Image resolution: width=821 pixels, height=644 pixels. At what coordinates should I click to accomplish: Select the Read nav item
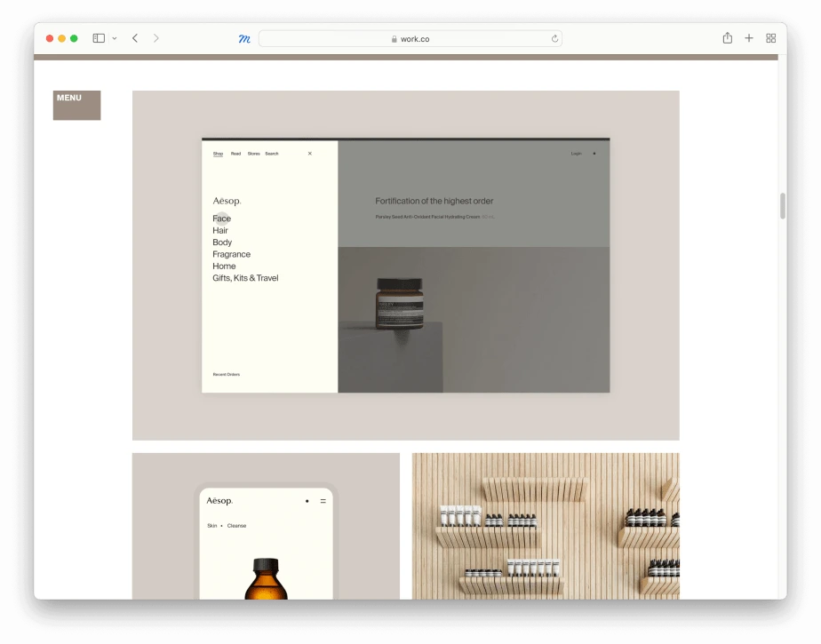pos(235,154)
